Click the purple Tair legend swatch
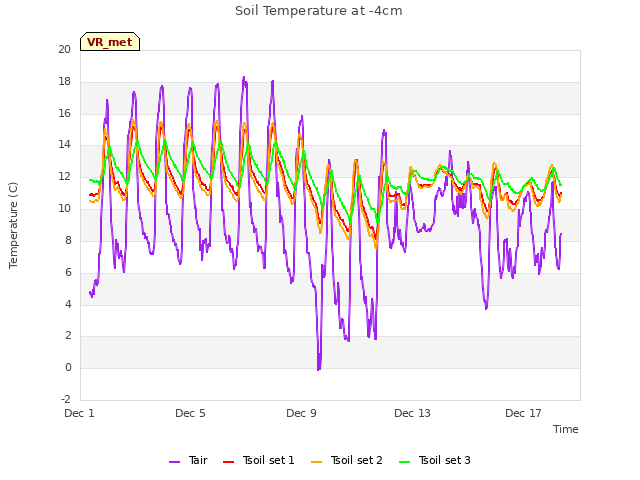640x480 pixels. point(174,462)
